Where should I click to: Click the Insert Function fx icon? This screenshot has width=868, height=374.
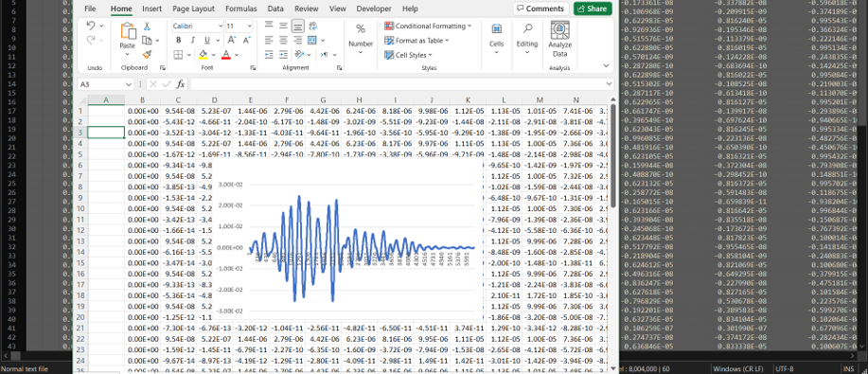[x=181, y=84]
